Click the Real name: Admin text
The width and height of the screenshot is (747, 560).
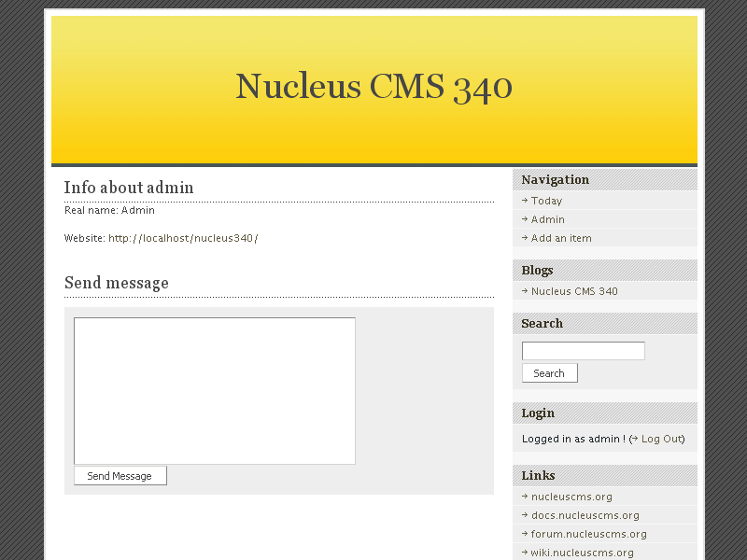tap(109, 211)
